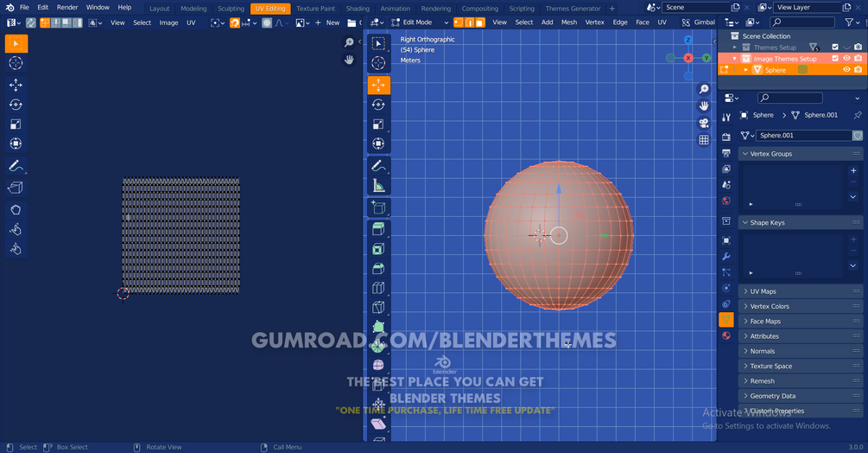Create a New image in UV editor
Viewport: 868px width, 453px height.
(327, 22)
